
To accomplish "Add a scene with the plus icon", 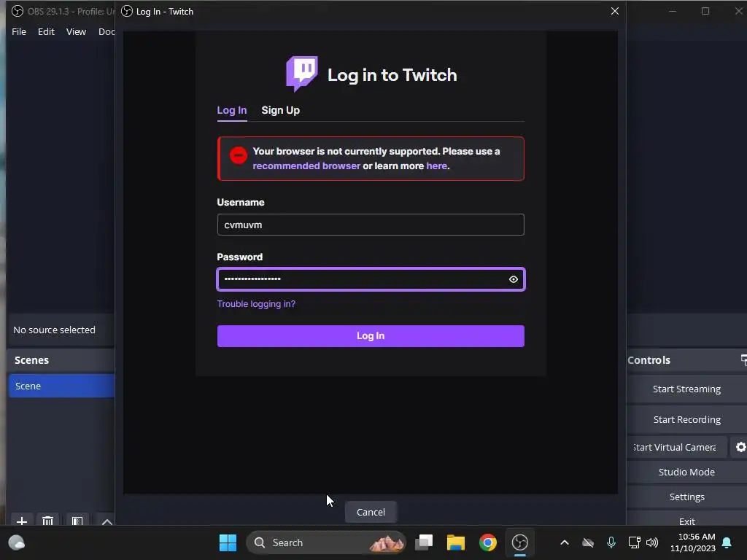I will 21,521.
